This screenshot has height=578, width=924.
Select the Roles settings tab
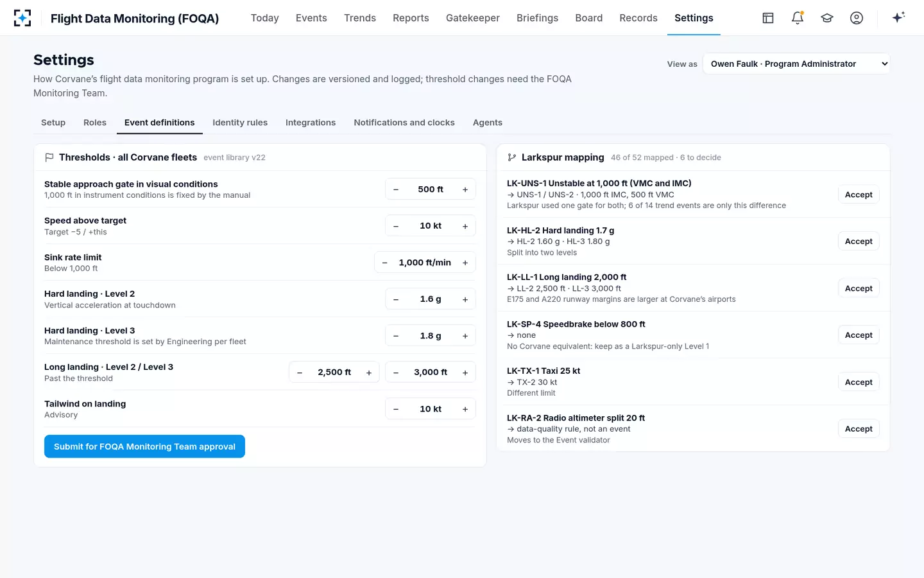coord(95,123)
